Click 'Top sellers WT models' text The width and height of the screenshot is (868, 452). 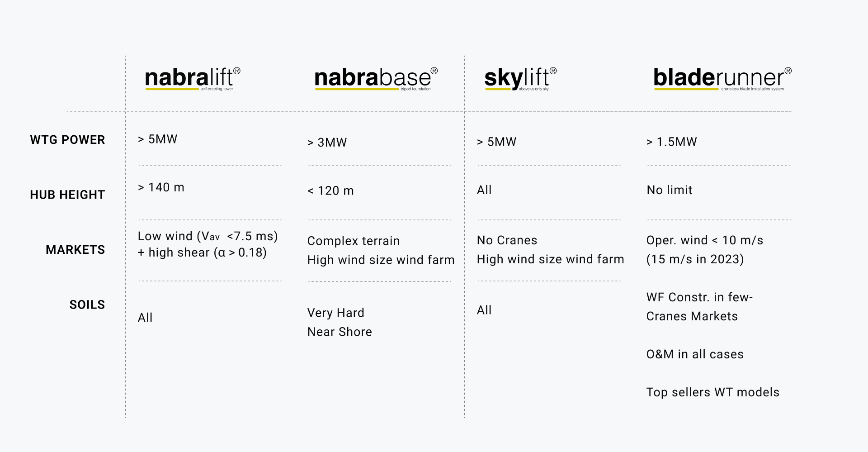712,392
